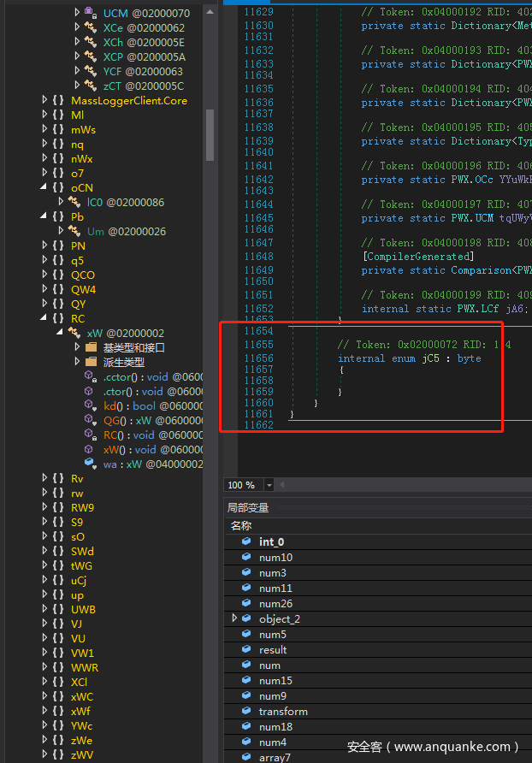Click the int_0 variable icon
The image size is (532, 763).
[247, 541]
